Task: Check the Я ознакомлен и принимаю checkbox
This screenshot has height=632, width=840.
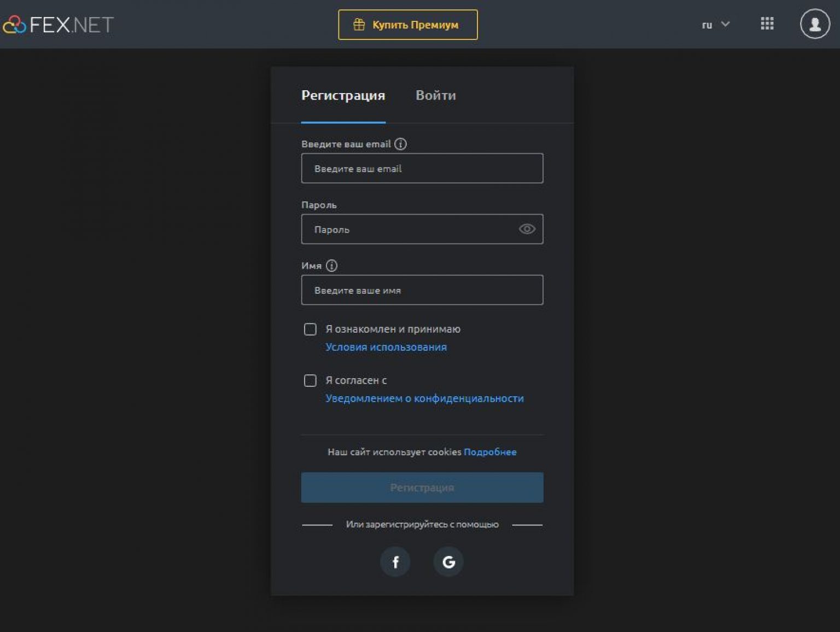Action: coord(310,329)
